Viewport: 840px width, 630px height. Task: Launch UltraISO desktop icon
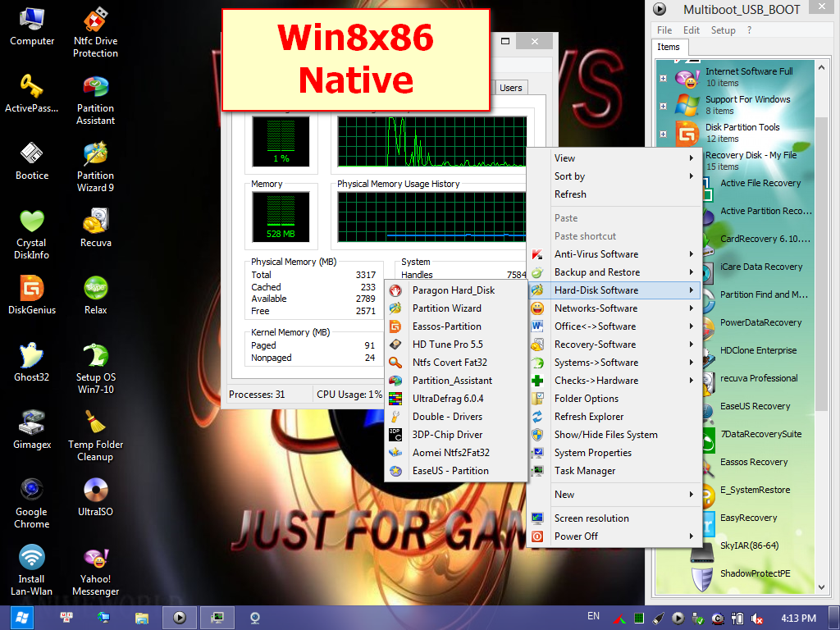point(95,497)
